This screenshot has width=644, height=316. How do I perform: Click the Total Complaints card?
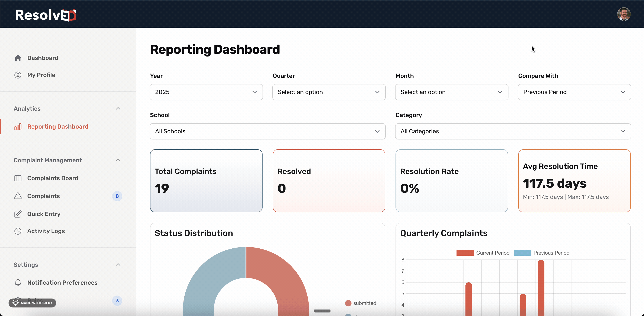pyautogui.click(x=206, y=181)
